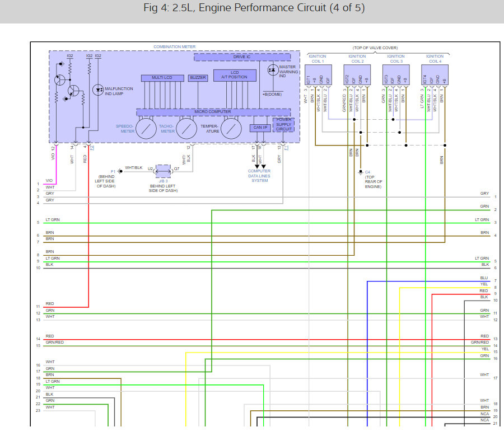Click the Drive IC block
The image size is (504, 441).
tap(242, 57)
